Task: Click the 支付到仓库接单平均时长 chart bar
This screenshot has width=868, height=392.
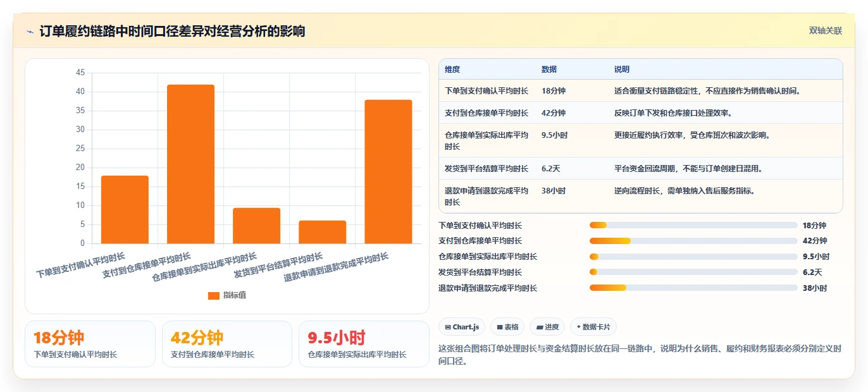Action: tap(190, 164)
